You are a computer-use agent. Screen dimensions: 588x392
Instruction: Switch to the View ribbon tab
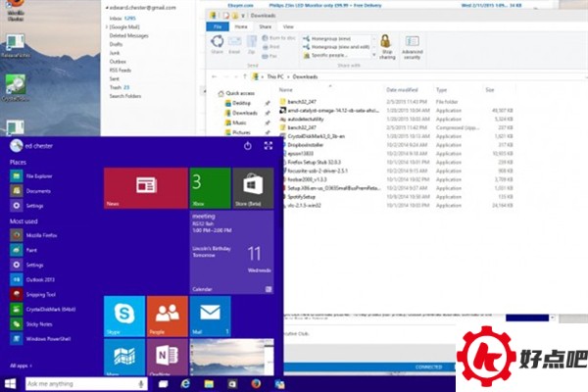click(x=288, y=26)
